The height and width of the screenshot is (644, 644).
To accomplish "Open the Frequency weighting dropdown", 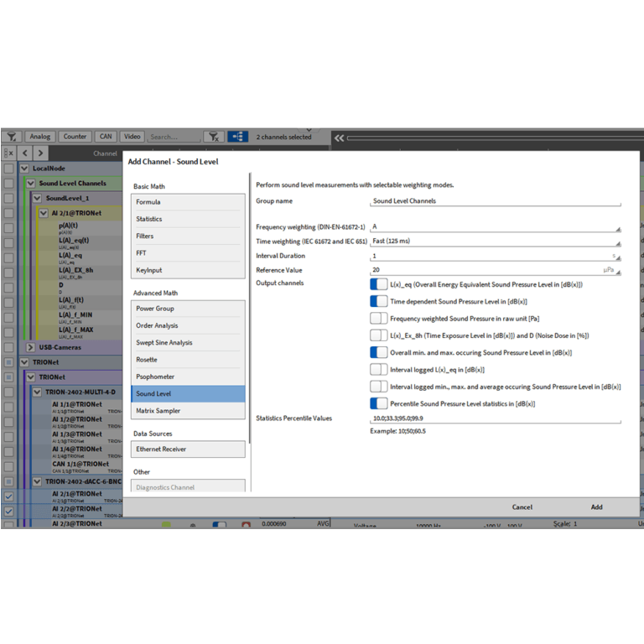I will pyautogui.click(x=495, y=227).
